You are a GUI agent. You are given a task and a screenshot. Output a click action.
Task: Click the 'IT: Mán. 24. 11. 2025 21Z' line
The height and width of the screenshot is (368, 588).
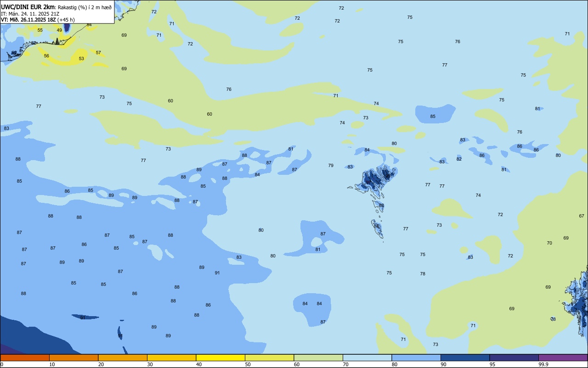[x=30, y=14]
